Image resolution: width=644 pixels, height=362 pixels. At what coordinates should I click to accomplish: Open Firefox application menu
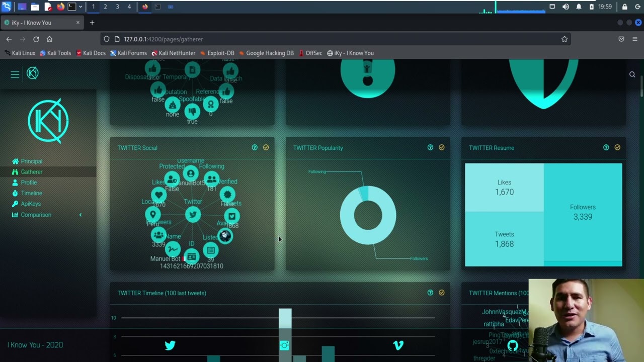pyautogui.click(x=635, y=39)
